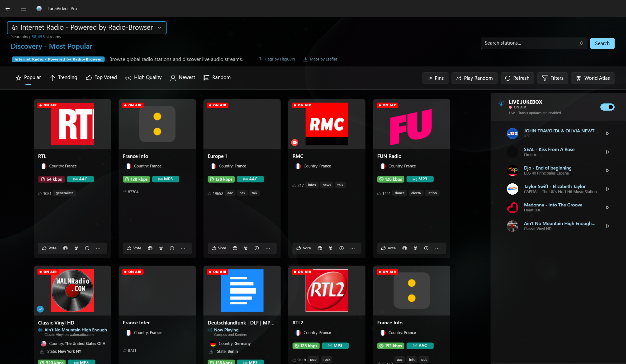
Task: Switch to the Random tab
Action: (217, 77)
